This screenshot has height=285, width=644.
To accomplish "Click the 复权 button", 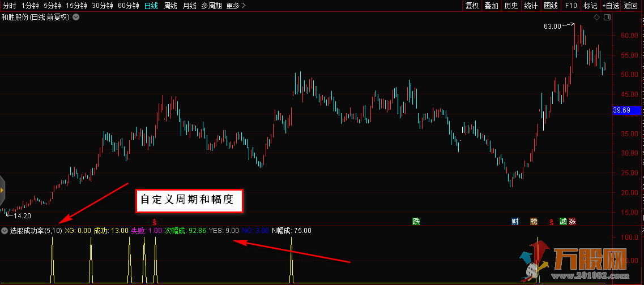I will tap(472, 6).
